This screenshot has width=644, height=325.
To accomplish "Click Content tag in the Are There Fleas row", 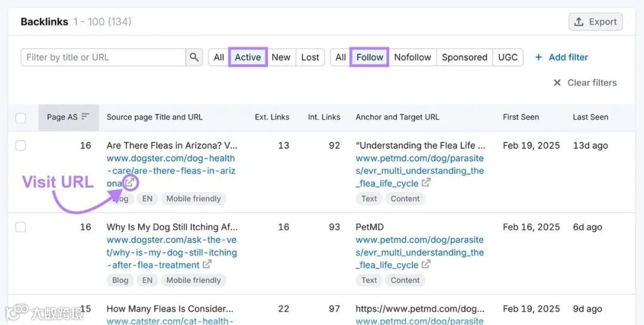I will (405, 199).
